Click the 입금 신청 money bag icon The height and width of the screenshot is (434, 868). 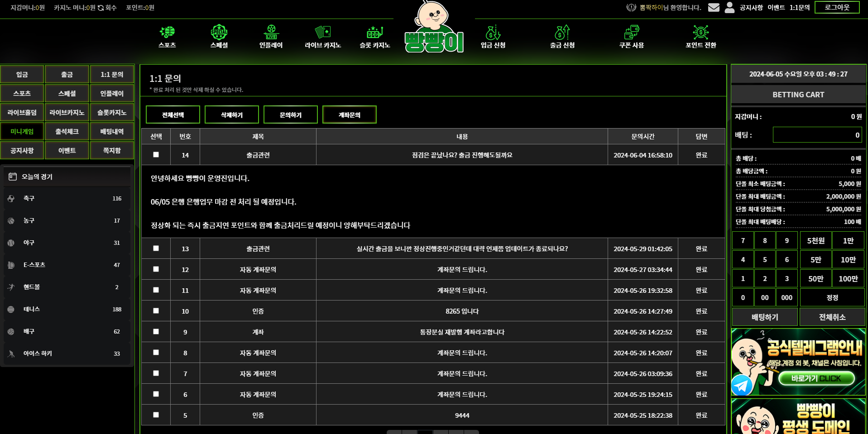click(x=493, y=33)
